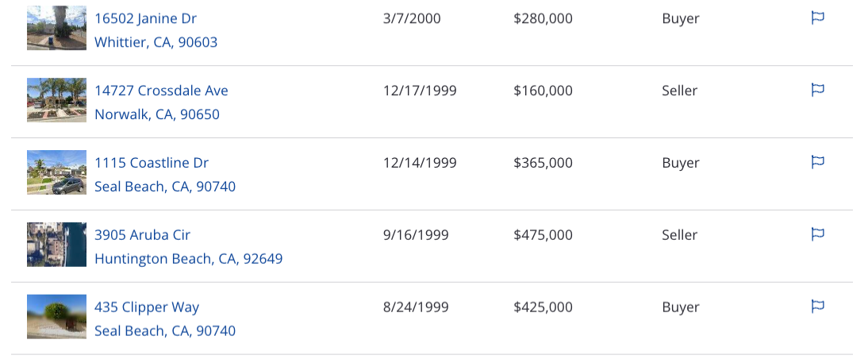This screenshot has height=359, width=868.
Task: Click Seal Beach link under 435 Clipper Way
Action: (165, 330)
